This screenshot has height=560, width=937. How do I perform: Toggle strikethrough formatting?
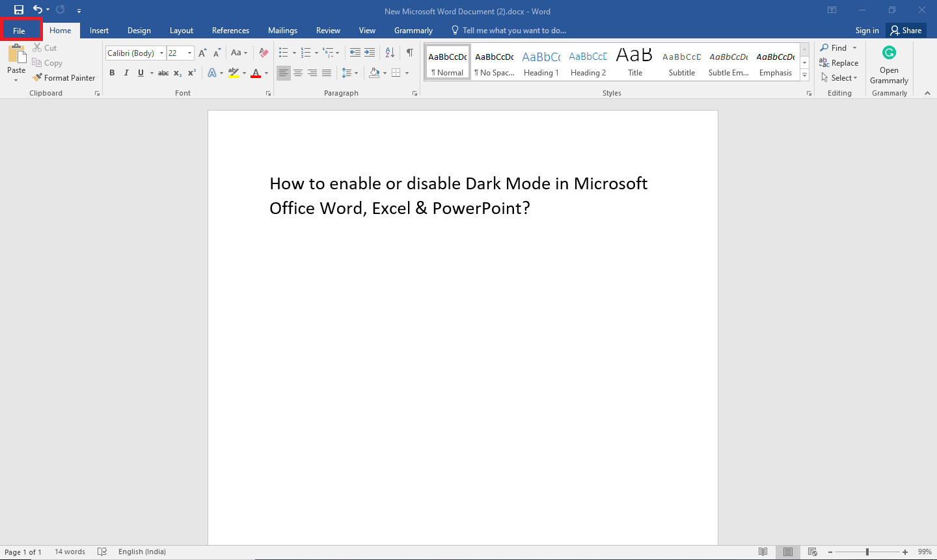click(x=163, y=73)
